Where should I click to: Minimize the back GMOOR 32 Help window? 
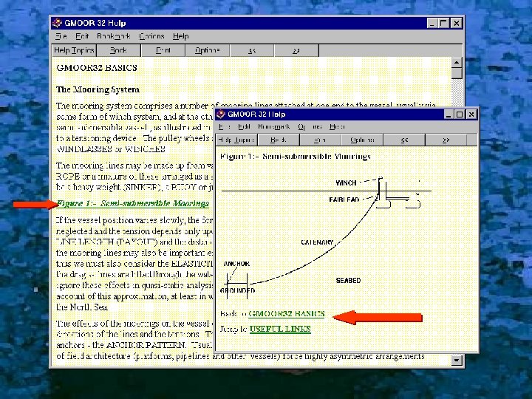pos(432,23)
